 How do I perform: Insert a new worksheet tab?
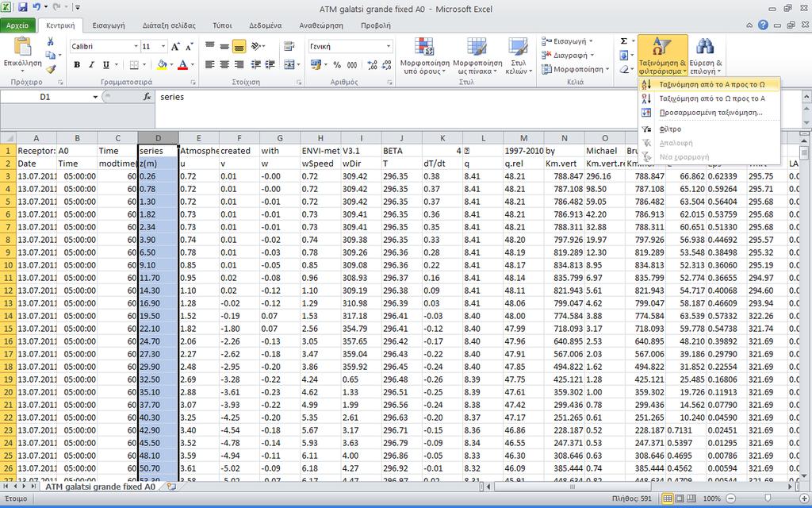click(171, 487)
